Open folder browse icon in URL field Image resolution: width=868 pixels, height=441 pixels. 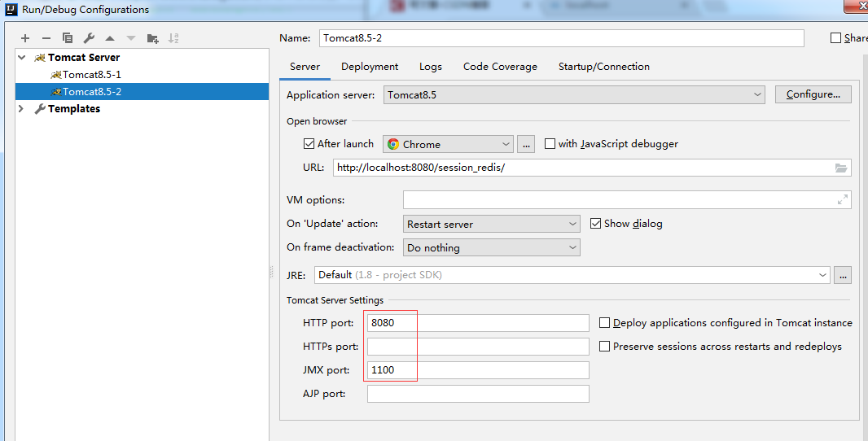(840, 168)
